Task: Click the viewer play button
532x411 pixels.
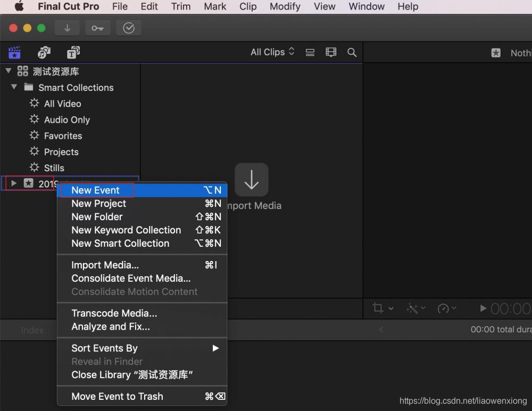Action: pos(483,308)
